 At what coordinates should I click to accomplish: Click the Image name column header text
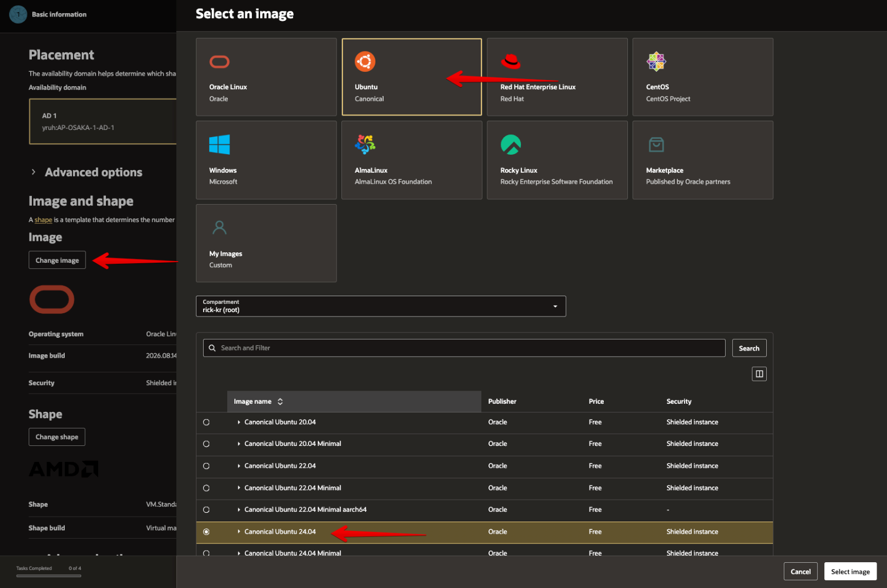click(252, 402)
